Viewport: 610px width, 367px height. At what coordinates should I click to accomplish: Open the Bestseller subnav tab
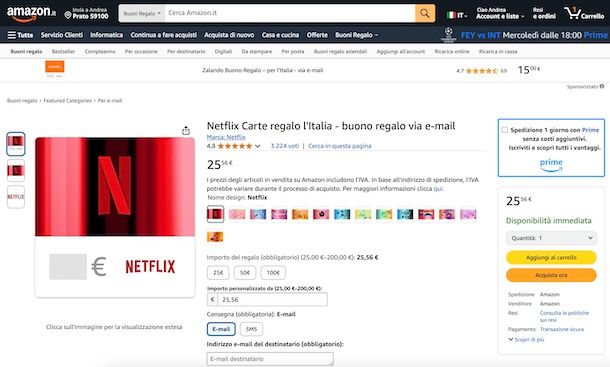pyautogui.click(x=63, y=51)
